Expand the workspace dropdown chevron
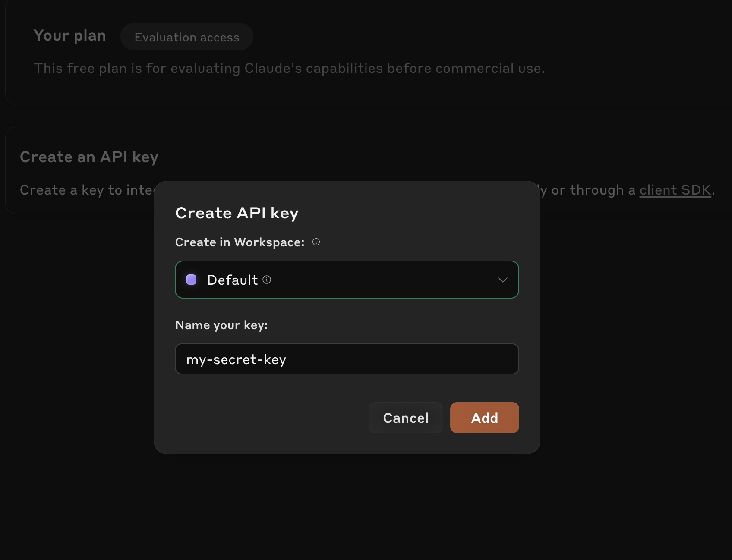Image resolution: width=732 pixels, height=560 pixels. (x=502, y=280)
